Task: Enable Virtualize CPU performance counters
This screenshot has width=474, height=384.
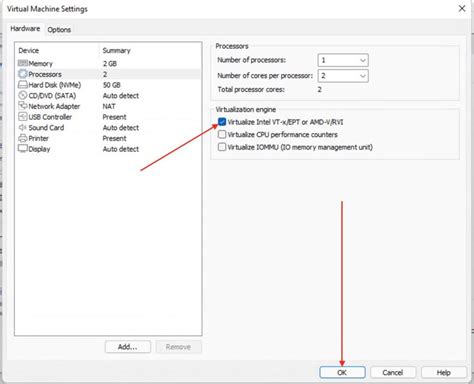Action: 222,134
